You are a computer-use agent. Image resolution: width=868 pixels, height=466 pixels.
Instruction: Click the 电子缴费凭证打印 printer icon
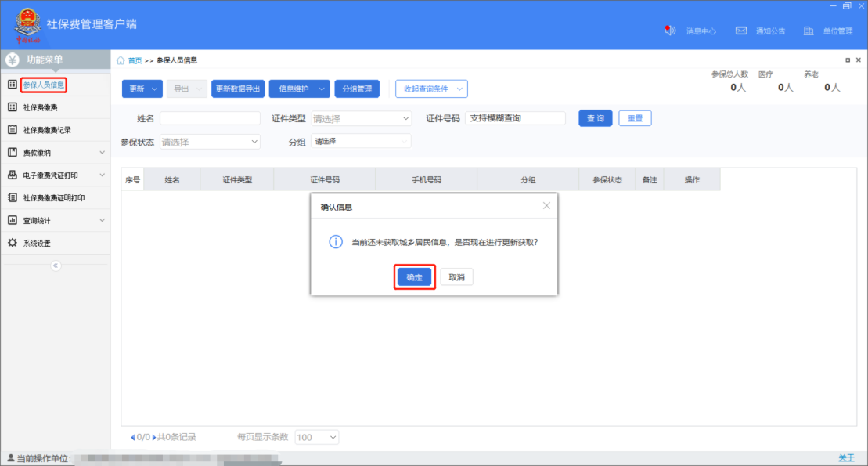coord(13,175)
